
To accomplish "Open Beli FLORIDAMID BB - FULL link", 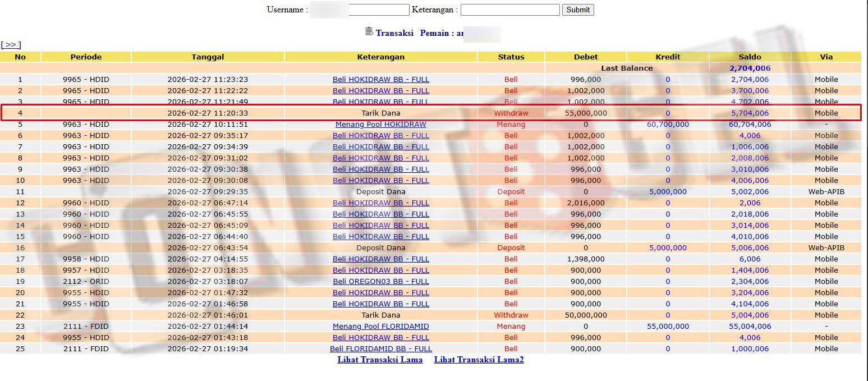I will tap(380, 348).
